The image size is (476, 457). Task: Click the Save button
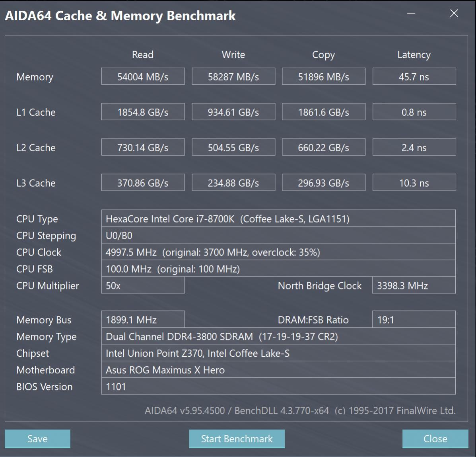37,439
